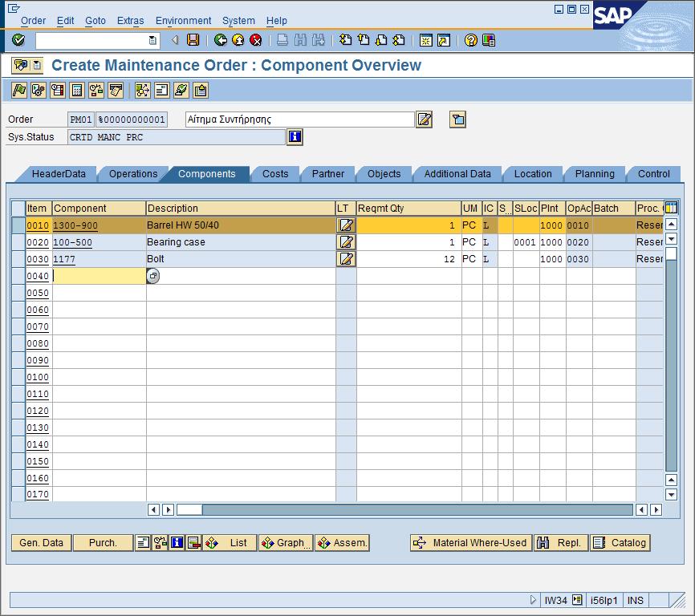Click the List button

click(x=230, y=542)
